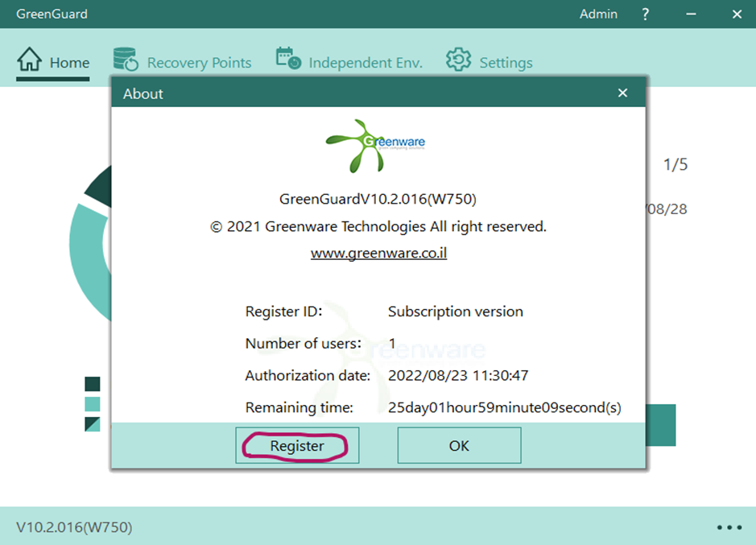This screenshot has width=756, height=545.
Task: Click the teal donut chart segment
Action: 83,258
